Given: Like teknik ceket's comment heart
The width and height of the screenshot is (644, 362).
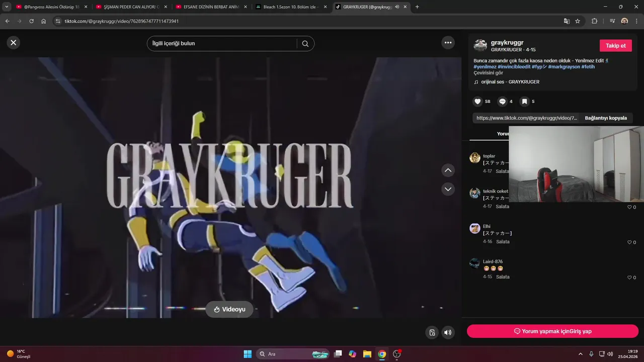Looking at the screenshot, I should click(x=629, y=207).
